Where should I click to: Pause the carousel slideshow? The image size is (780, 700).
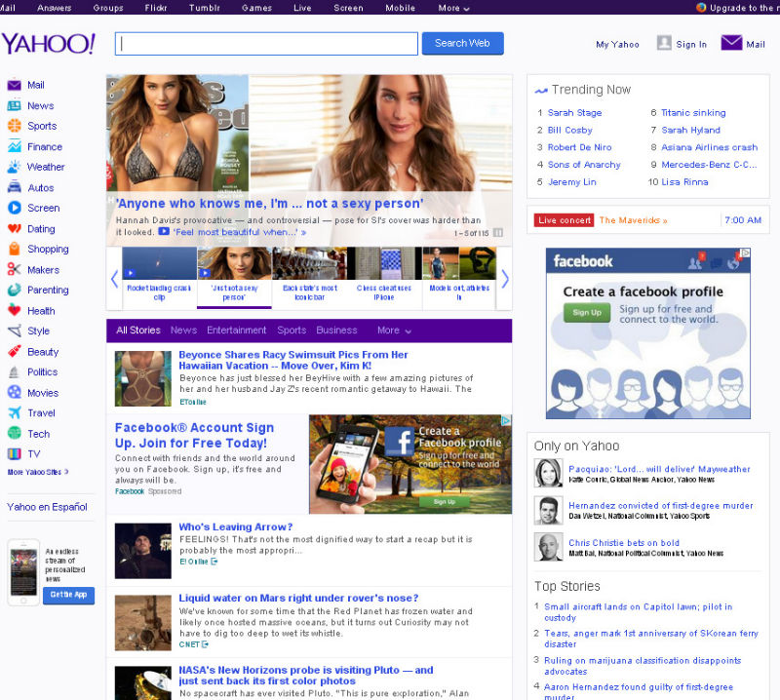coord(498,233)
